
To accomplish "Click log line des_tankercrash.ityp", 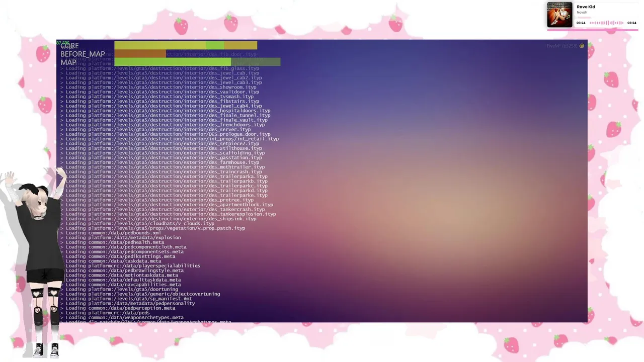I will pos(163,209).
